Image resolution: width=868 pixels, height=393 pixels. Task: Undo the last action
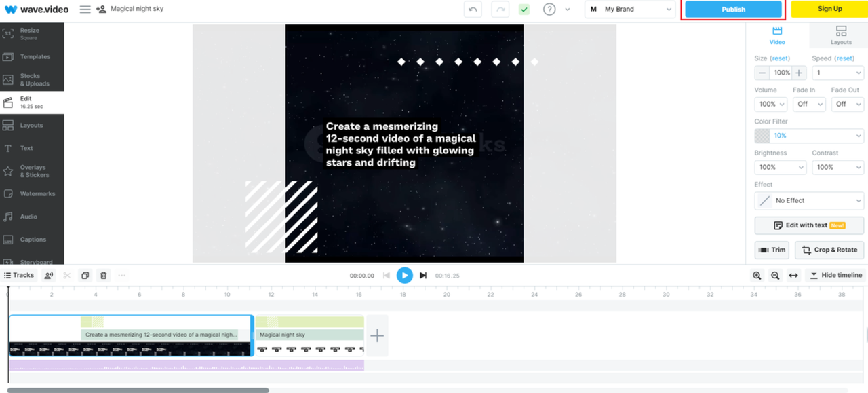[473, 10]
